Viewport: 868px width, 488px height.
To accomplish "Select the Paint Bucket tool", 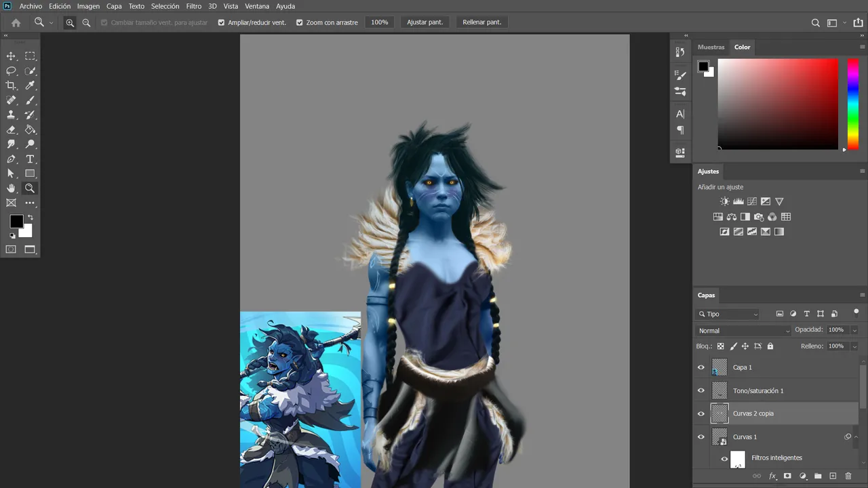I will [x=30, y=129].
